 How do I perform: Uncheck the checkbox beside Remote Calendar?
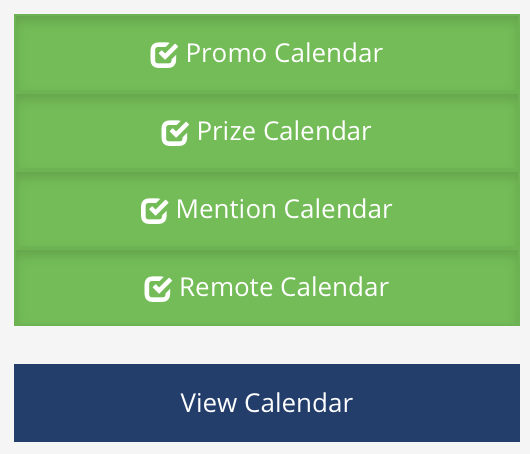pyautogui.click(x=158, y=289)
